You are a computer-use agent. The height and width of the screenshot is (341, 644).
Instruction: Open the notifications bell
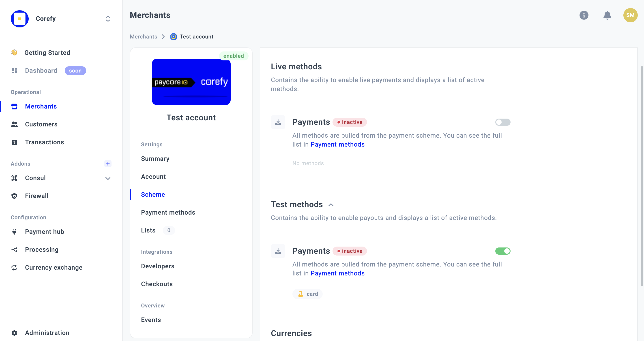[x=607, y=15]
